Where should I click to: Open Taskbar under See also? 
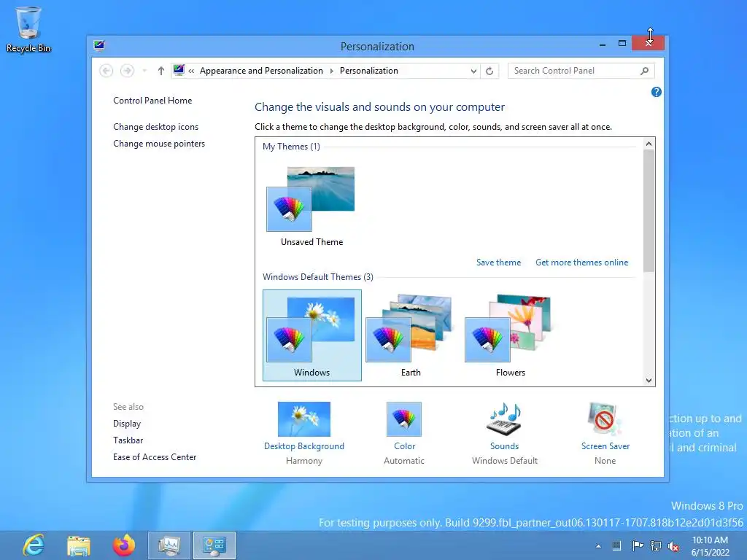(128, 440)
